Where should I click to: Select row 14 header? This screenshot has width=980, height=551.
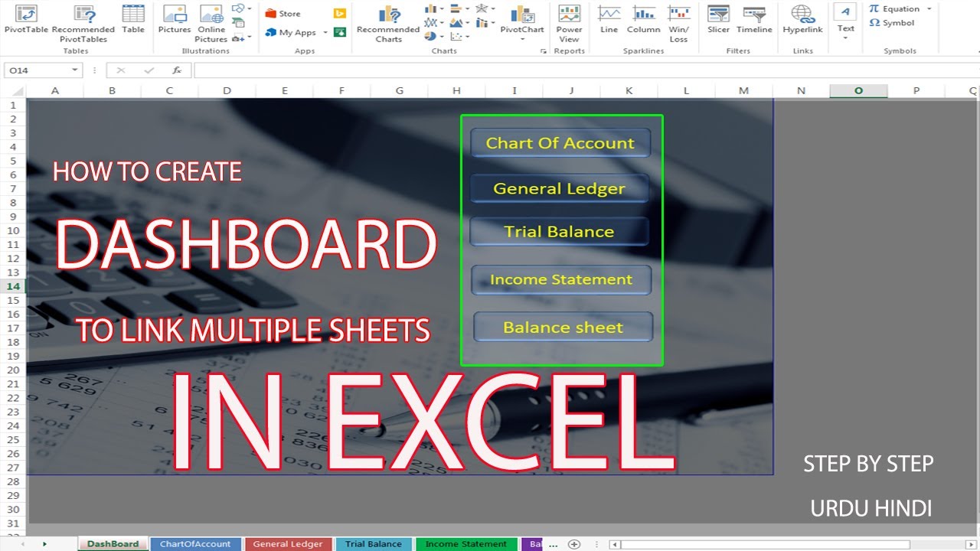(x=13, y=286)
